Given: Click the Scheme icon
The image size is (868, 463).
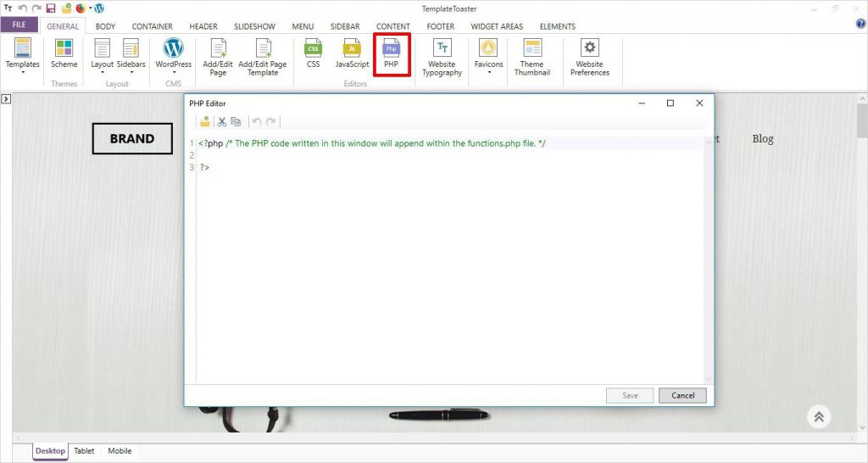Looking at the screenshot, I should point(64,53).
